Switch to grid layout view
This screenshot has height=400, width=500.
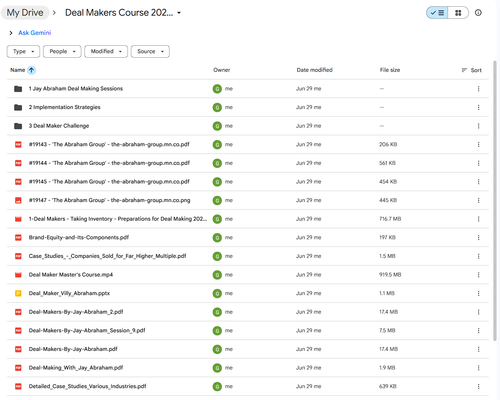tap(458, 13)
